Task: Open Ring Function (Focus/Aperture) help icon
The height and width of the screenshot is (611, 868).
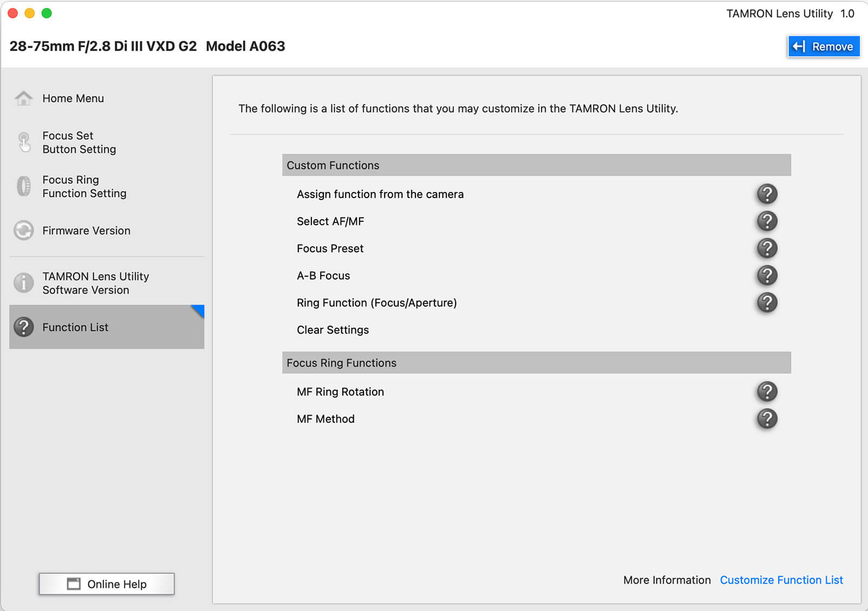Action: pos(767,302)
